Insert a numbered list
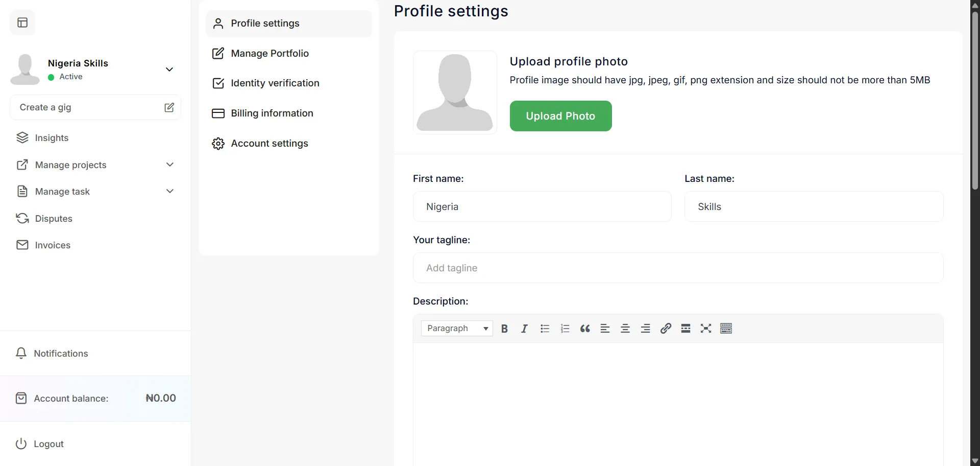Viewport: 980px width, 466px height. tap(565, 329)
